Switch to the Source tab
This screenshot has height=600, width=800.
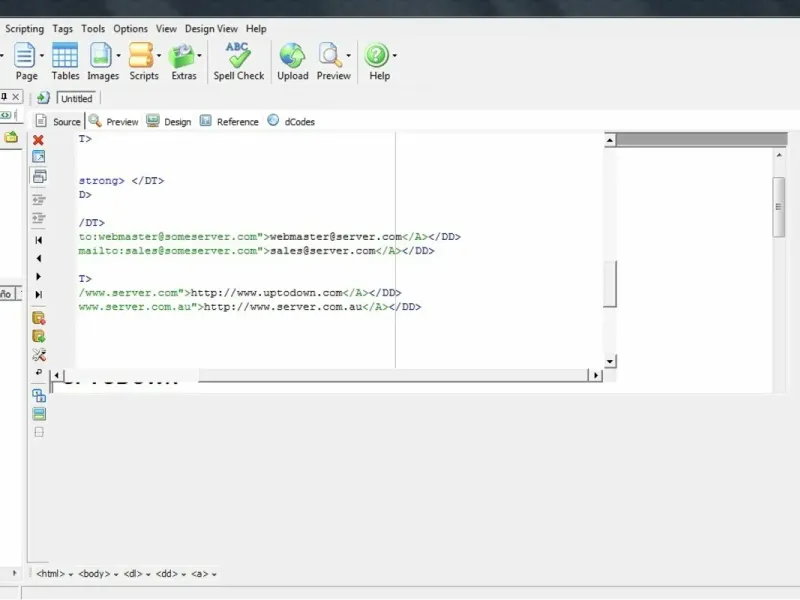(x=58, y=121)
